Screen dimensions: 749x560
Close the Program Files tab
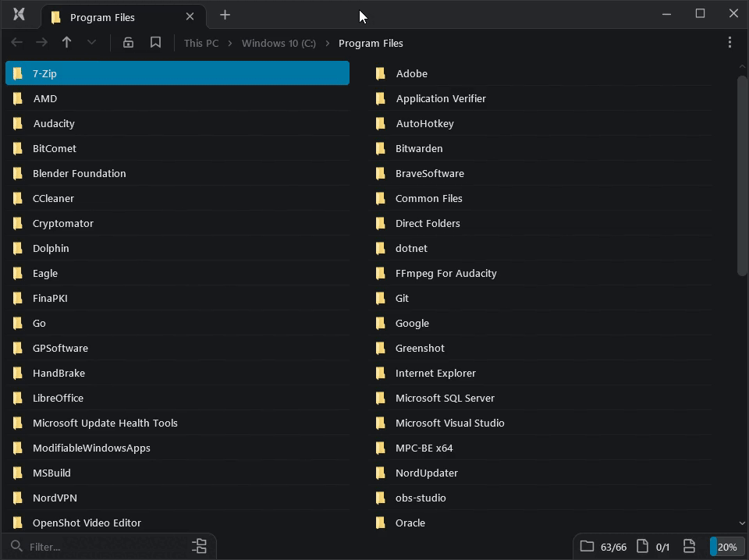click(x=190, y=16)
